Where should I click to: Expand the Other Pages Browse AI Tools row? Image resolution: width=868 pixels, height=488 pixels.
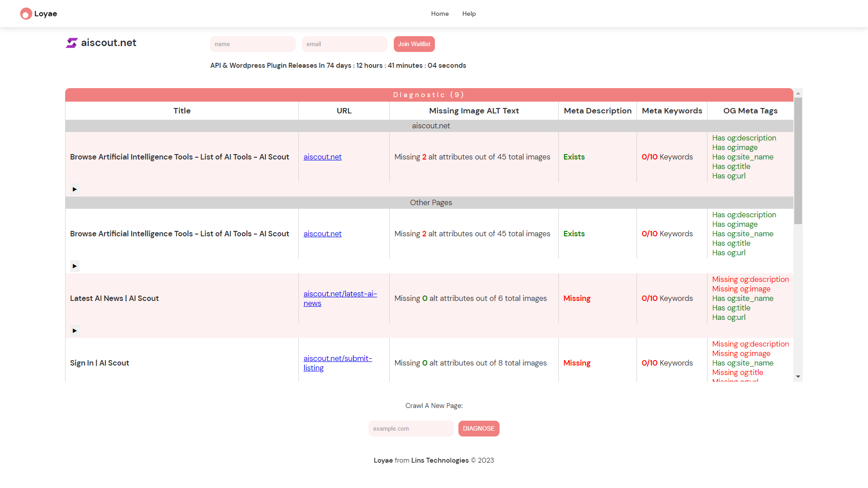tap(75, 266)
